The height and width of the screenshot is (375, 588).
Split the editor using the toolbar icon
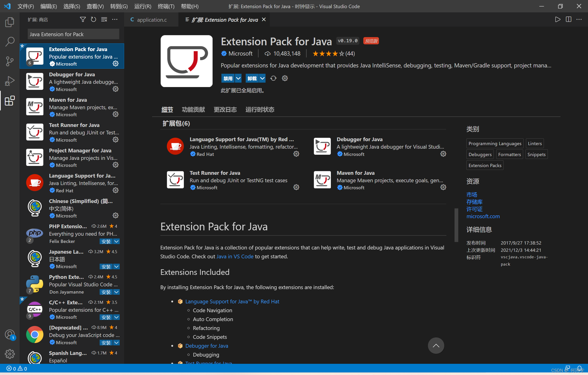pyautogui.click(x=568, y=19)
